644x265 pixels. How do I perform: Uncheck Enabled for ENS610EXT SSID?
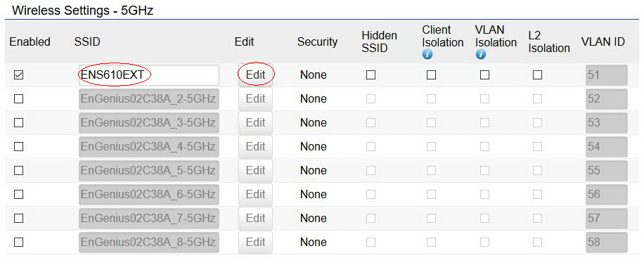18,75
